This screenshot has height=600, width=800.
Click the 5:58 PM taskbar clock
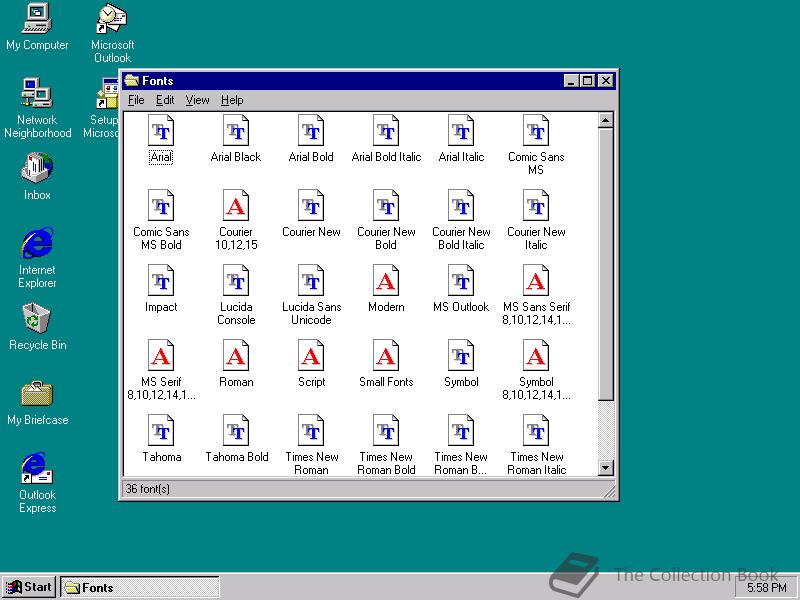click(x=767, y=588)
